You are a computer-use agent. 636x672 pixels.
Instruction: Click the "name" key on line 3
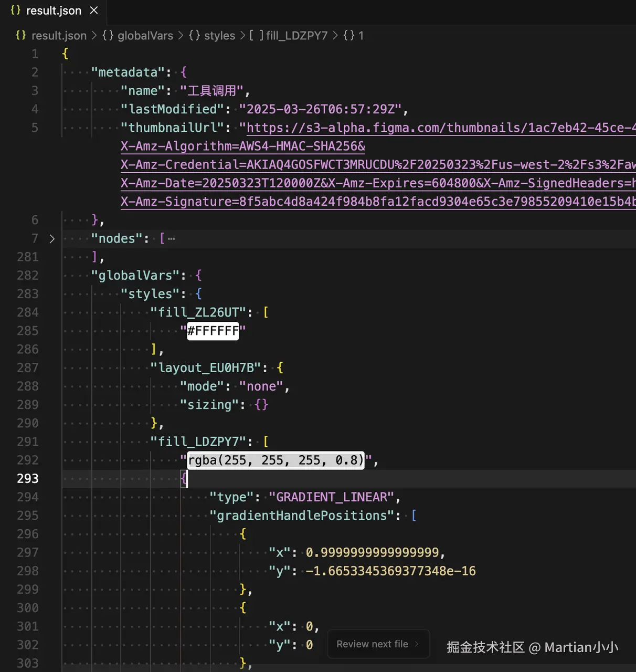coord(143,91)
